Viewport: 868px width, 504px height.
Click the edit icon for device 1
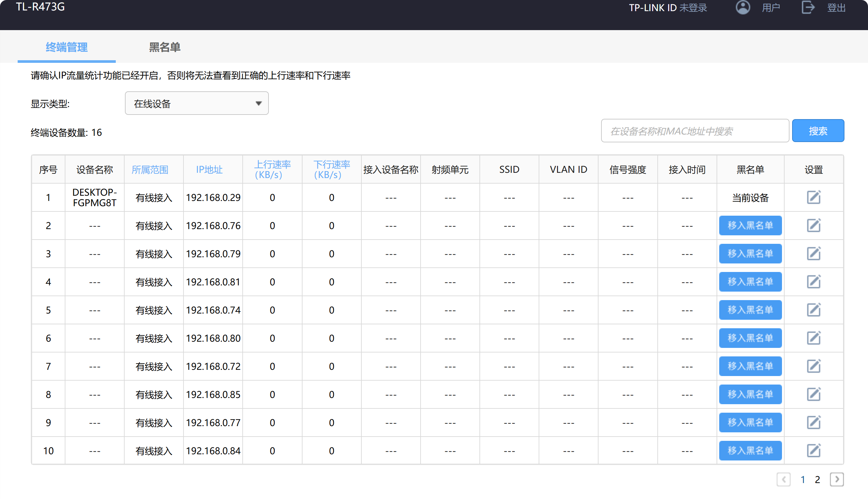tap(814, 198)
